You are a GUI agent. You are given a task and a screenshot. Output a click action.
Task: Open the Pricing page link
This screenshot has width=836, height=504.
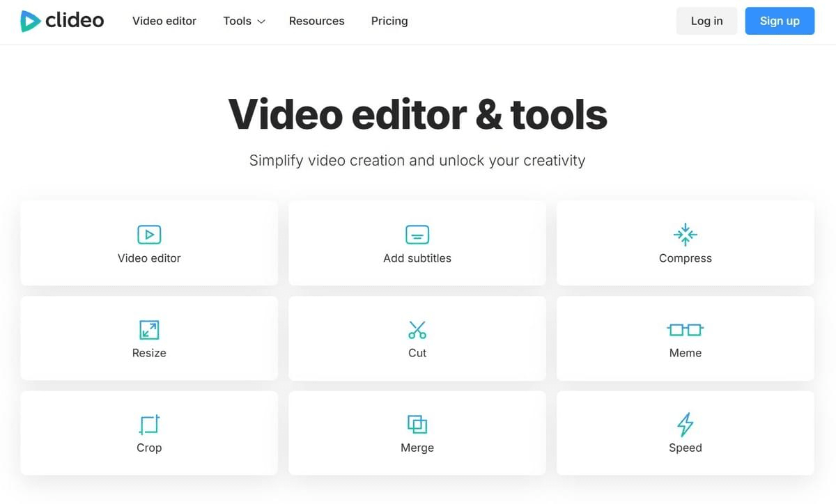[389, 21]
